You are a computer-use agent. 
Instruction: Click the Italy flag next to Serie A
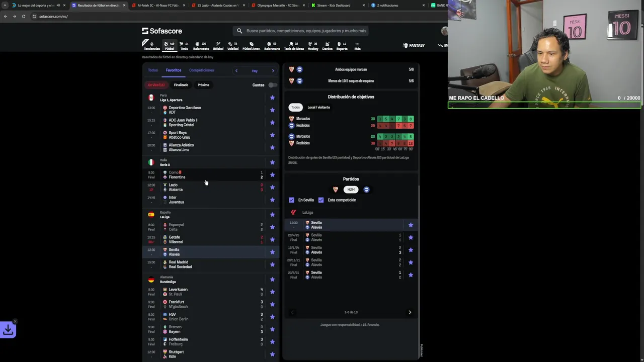[151, 162]
